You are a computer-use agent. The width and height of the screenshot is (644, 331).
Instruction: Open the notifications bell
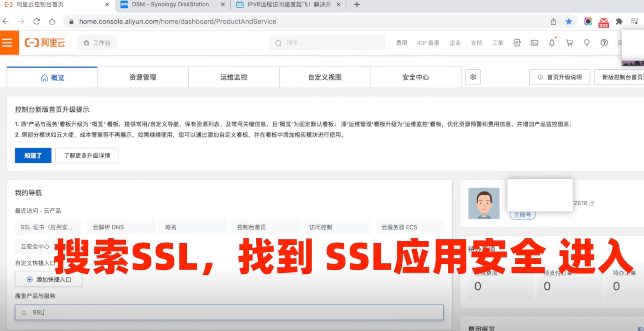click(x=552, y=42)
